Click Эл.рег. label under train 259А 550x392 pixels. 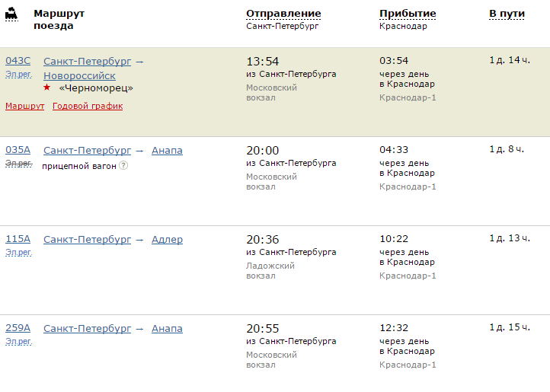(x=18, y=342)
